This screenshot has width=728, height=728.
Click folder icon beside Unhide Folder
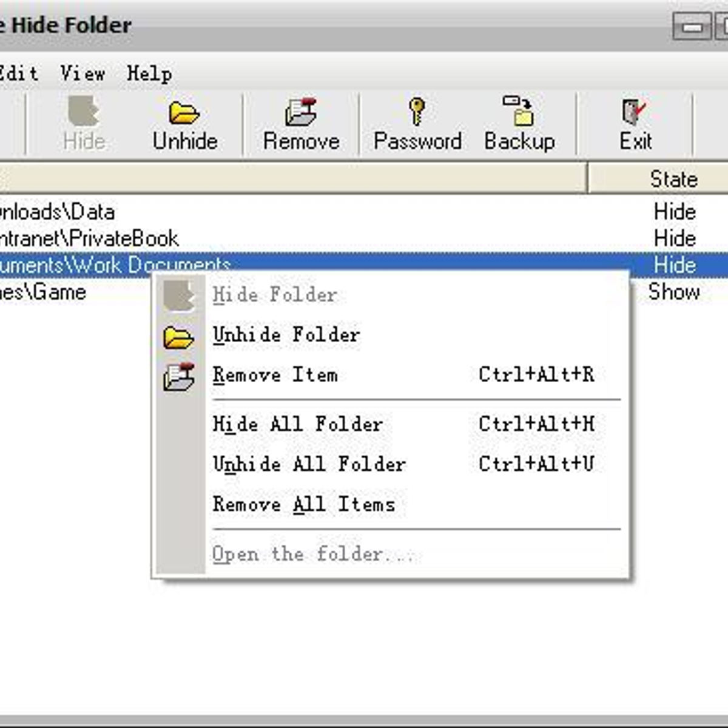pos(178,337)
